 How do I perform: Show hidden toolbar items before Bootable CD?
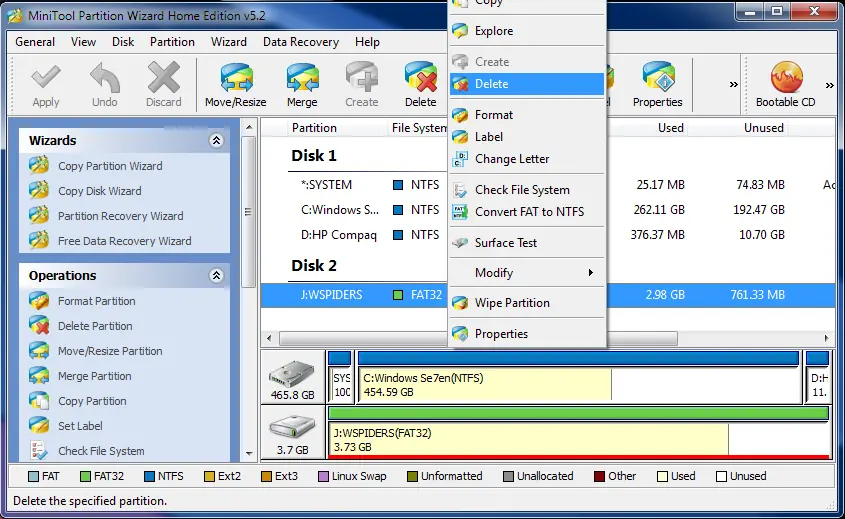pyautogui.click(x=733, y=85)
